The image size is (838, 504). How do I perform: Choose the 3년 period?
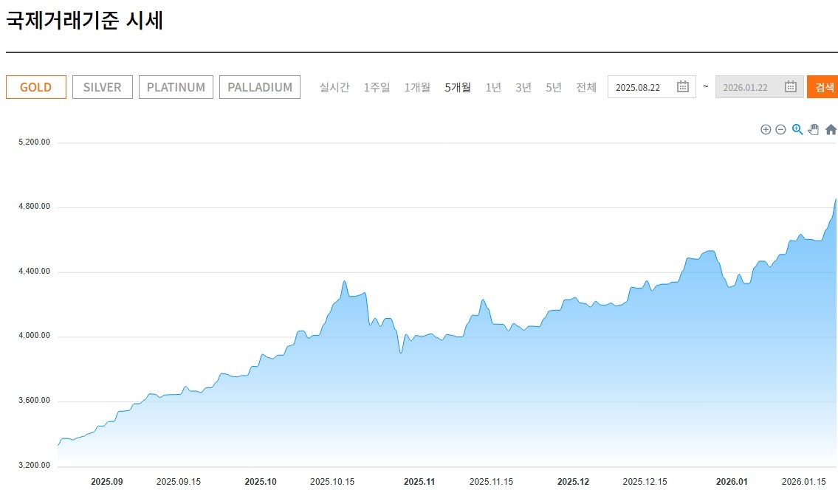pyautogui.click(x=523, y=87)
